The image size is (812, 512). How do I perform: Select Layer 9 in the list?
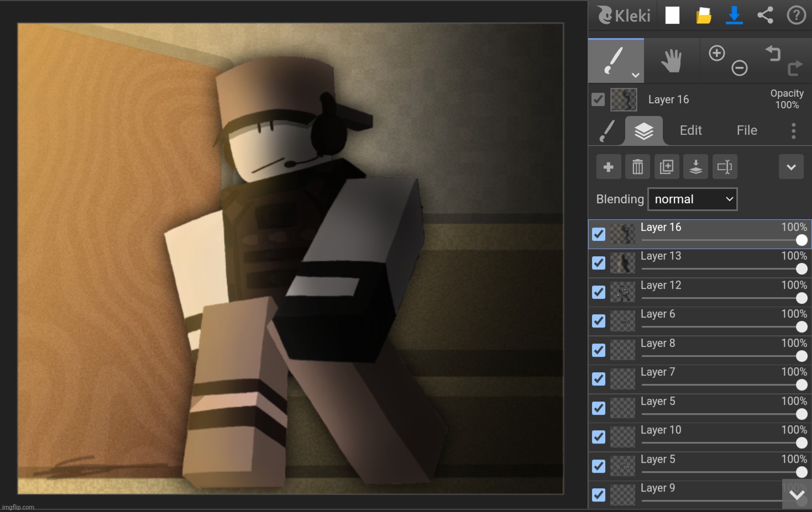(700, 495)
